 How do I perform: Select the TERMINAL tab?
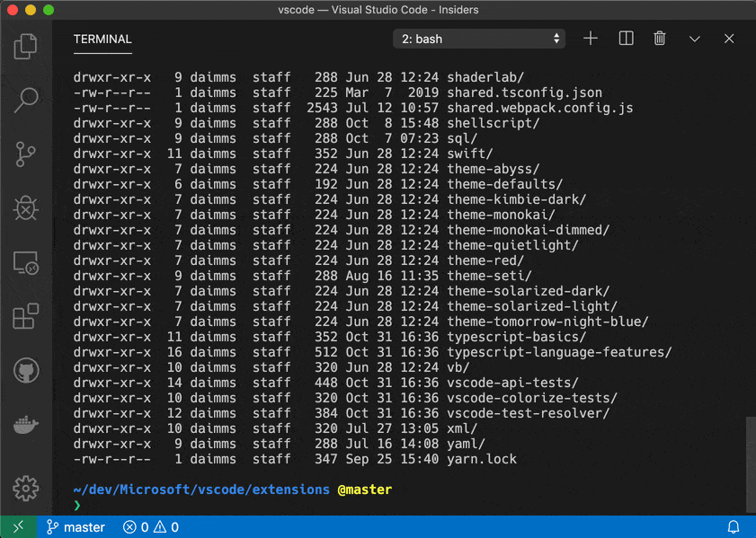[x=102, y=40]
